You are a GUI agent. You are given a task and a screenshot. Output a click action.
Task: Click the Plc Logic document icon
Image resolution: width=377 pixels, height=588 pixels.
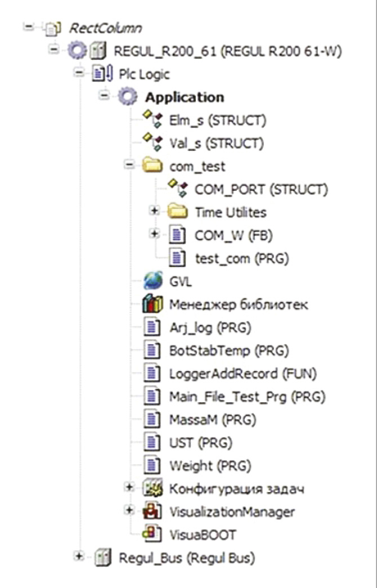[102, 73]
